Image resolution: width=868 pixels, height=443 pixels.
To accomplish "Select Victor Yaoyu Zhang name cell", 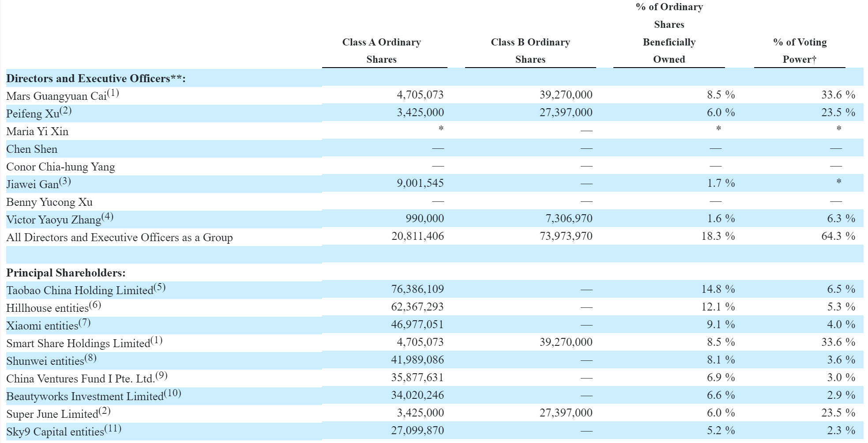I will [x=60, y=219].
